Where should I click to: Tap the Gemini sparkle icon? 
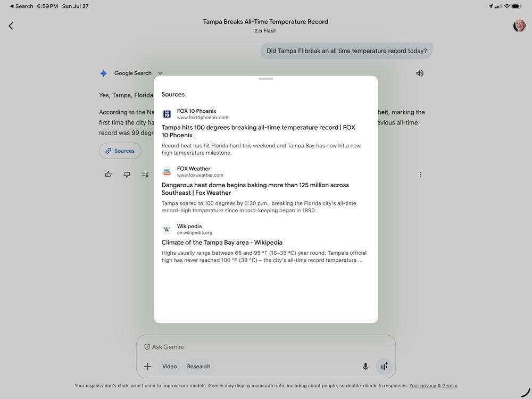(x=104, y=73)
